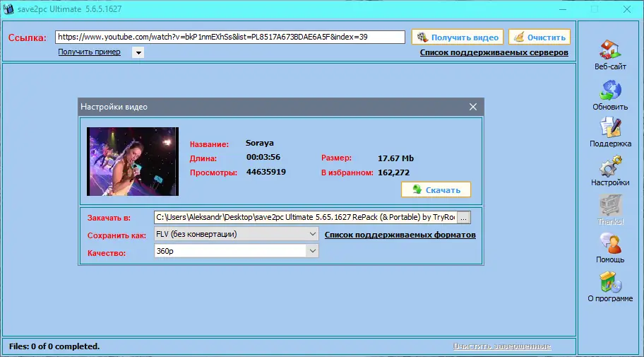Viewport: 644px width, 357px height.
Task: Click the Настройки видео dialog title
Action: (114, 107)
